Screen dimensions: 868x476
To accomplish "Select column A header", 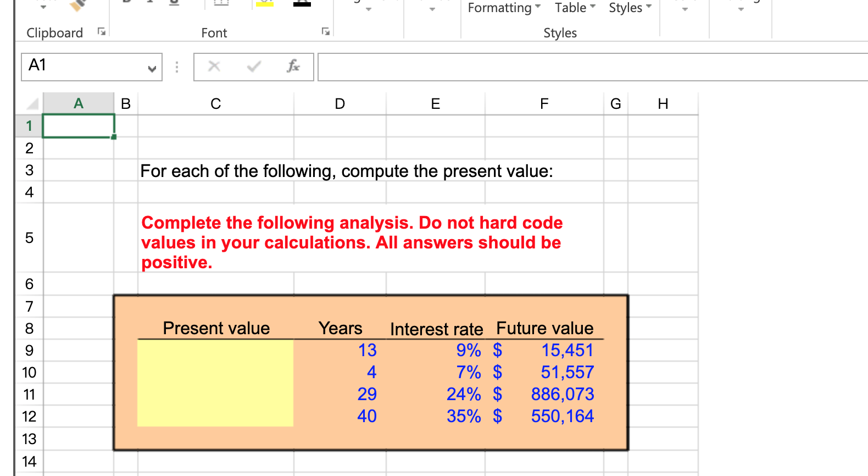I will 79,103.
